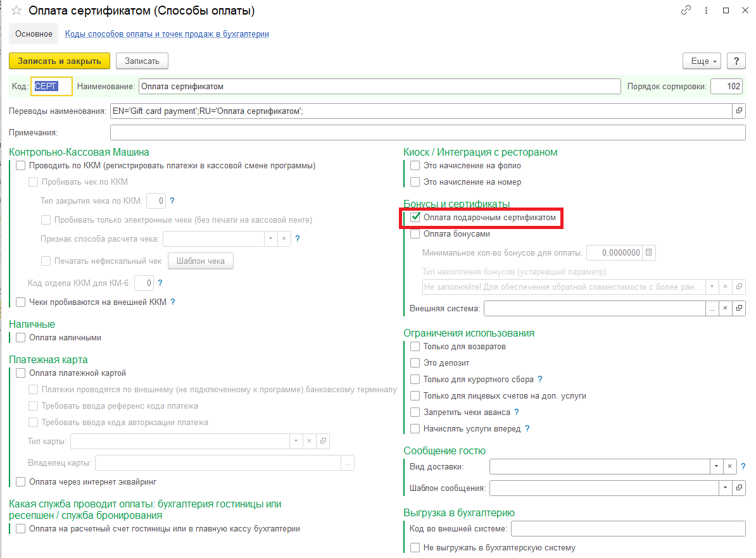Check Это начисление на номер
The height and width of the screenshot is (558, 756).
pos(415,182)
